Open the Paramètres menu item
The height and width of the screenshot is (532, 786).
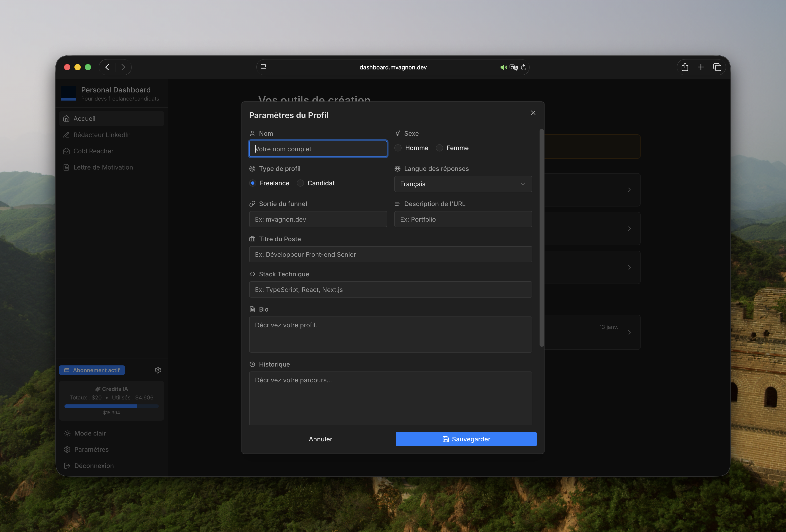[91, 449]
